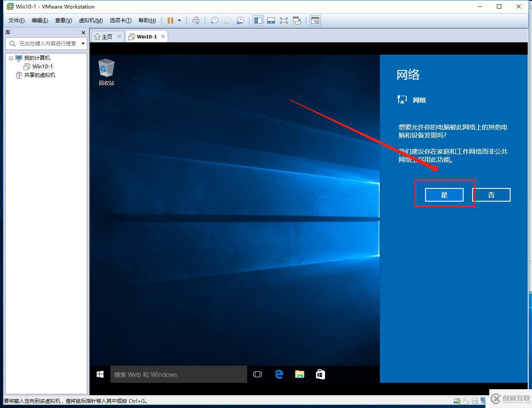Switch to the 主页 tab

(106, 36)
